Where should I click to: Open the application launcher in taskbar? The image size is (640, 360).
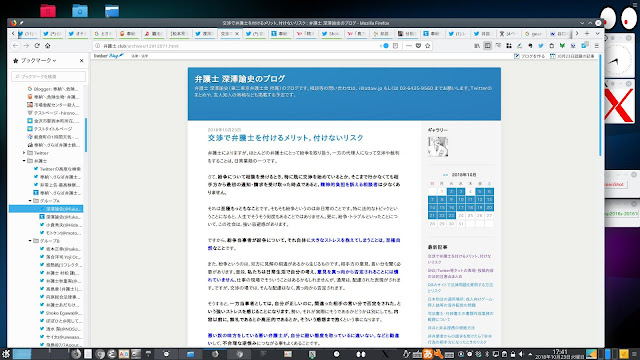[x=6, y=354]
